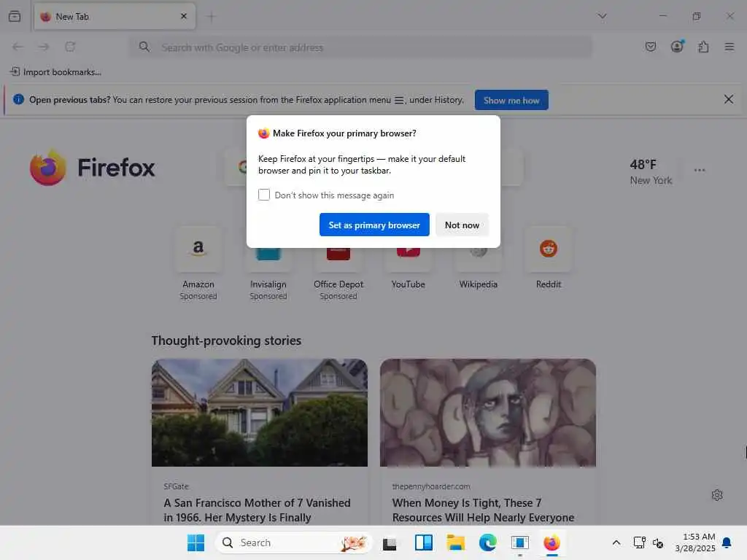Click the taskbar Search box

tap(293, 542)
